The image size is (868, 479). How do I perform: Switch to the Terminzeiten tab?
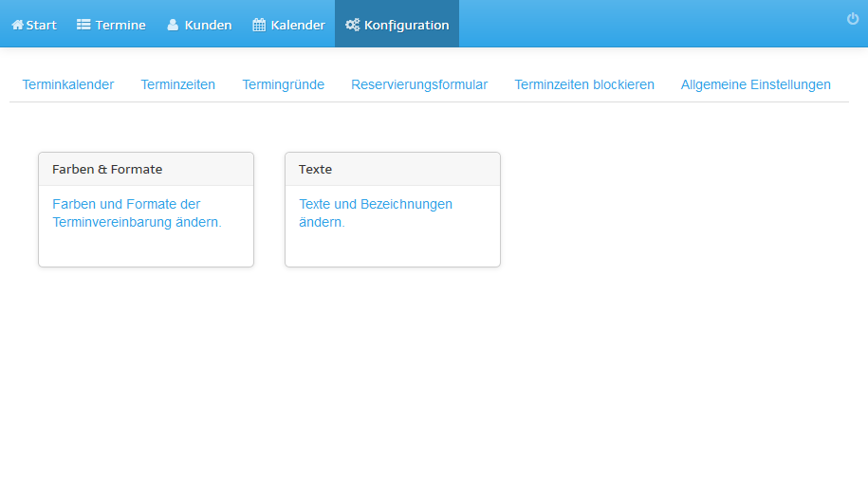point(177,84)
